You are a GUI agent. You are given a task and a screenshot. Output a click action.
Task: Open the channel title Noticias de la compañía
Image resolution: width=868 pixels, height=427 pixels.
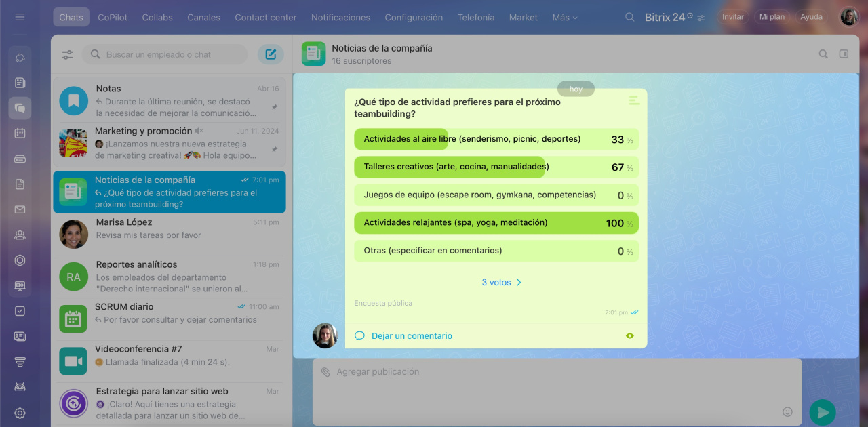[382, 48]
